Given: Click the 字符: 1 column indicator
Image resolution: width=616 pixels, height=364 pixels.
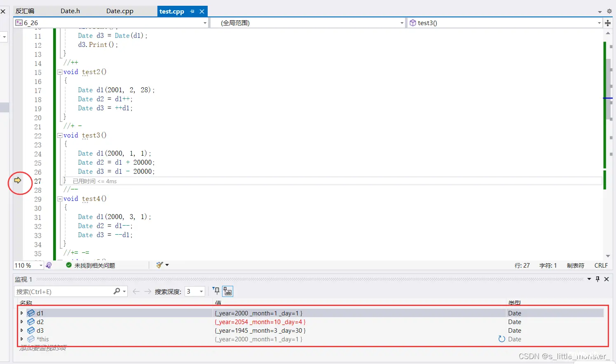Looking at the screenshot, I should [x=548, y=266].
